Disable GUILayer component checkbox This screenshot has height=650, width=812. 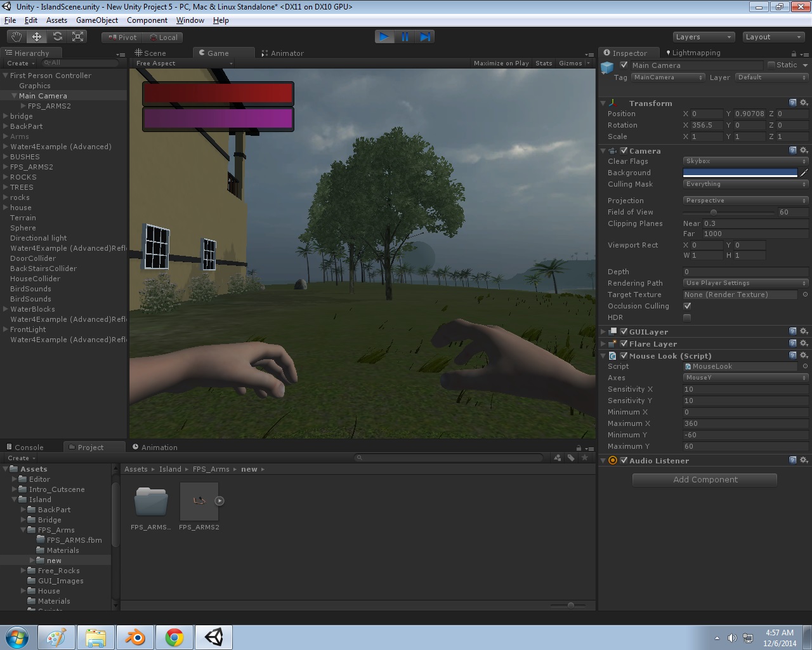point(624,331)
